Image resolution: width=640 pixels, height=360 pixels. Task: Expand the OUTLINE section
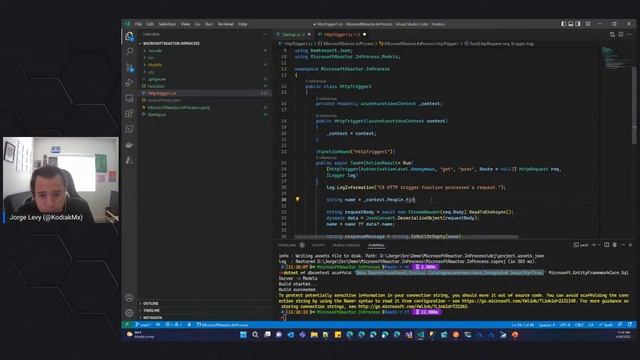tap(151, 303)
